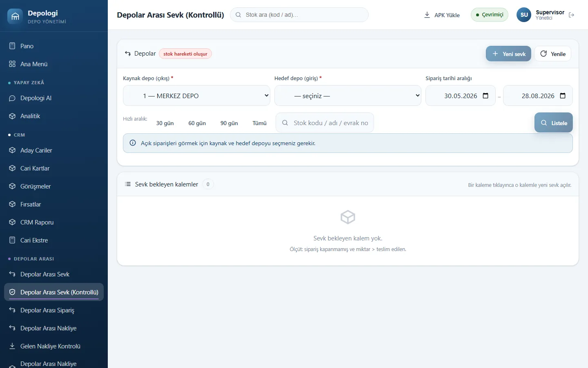Viewport: 588px width, 368px height.
Task: Open Görüşmeler in the sidebar
Action: [x=54, y=186]
